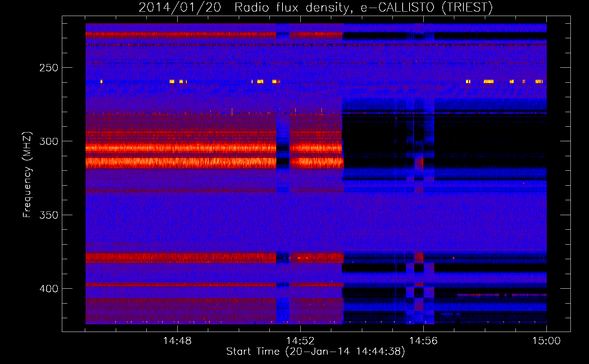This screenshot has height=364, width=589.
Task: Click the 250 frequency tick label
Action: [49, 68]
